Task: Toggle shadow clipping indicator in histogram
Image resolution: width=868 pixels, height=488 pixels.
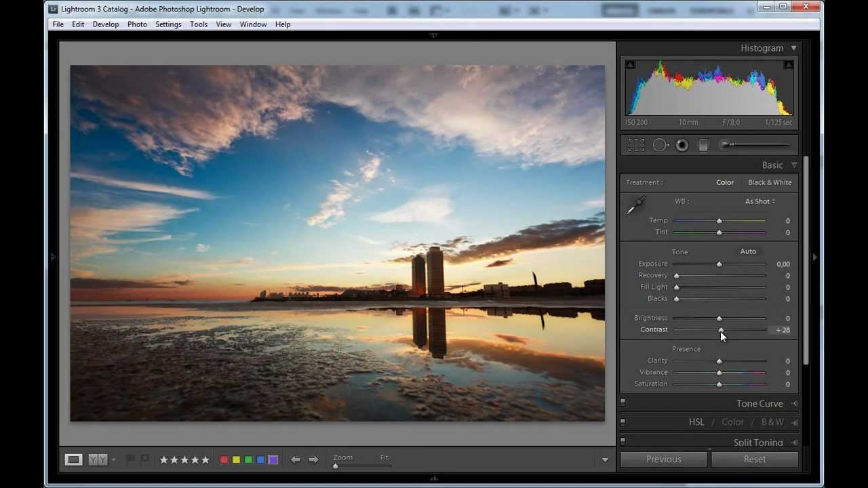Action: coord(630,65)
